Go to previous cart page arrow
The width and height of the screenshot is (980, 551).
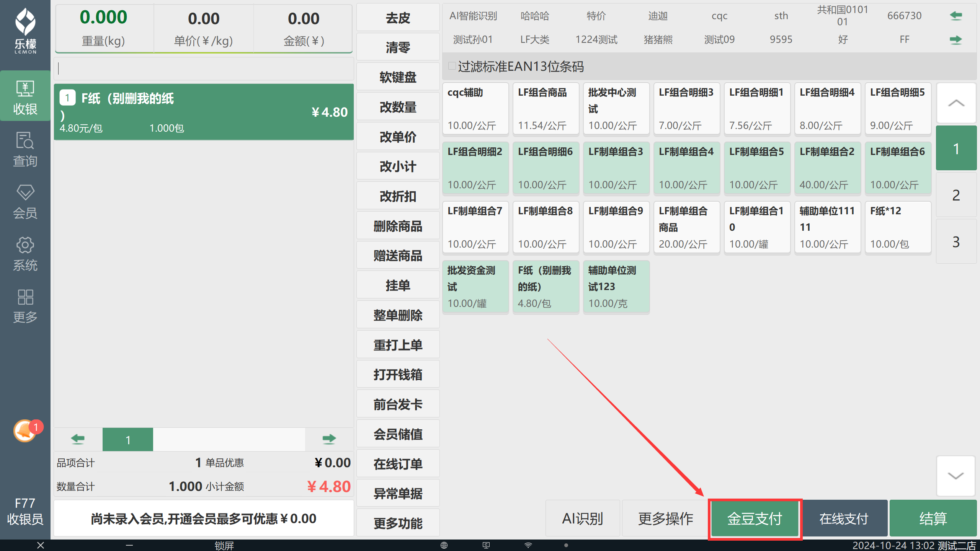pyautogui.click(x=78, y=439)
